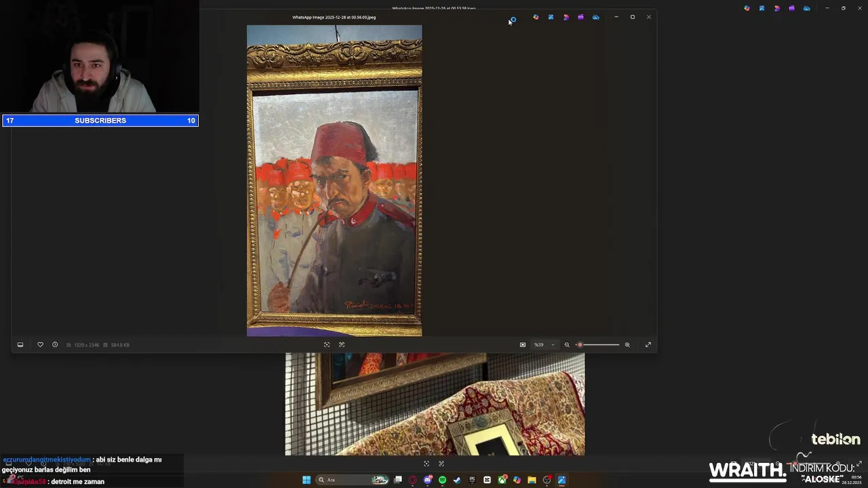This screenshot has width=868, height=488.
Task: Open Steam from the taskbar
Action: (x=457, y=480)
